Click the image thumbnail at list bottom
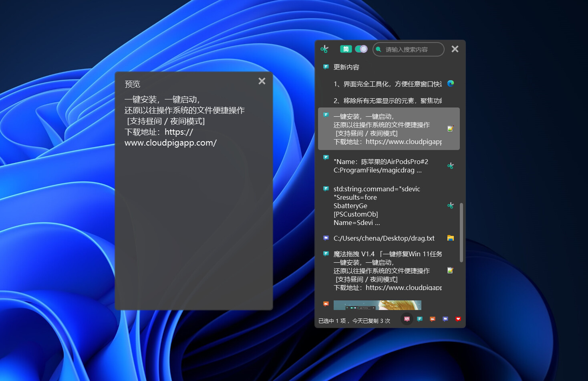 click(377, 305)
